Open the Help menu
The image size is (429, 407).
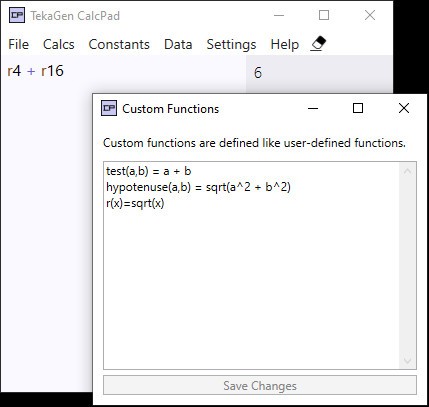pos(285,44)
